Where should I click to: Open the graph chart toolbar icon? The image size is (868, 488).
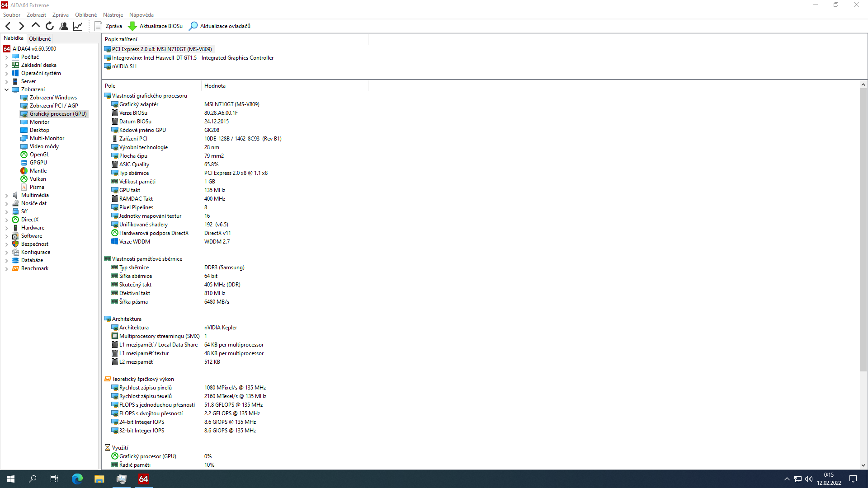point(78,26)
